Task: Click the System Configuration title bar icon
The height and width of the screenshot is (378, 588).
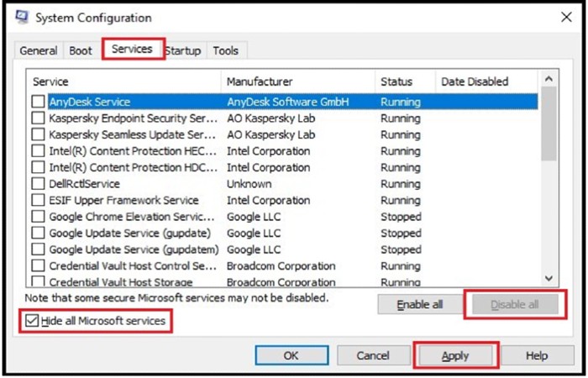Action: click(x=21, y=18)
